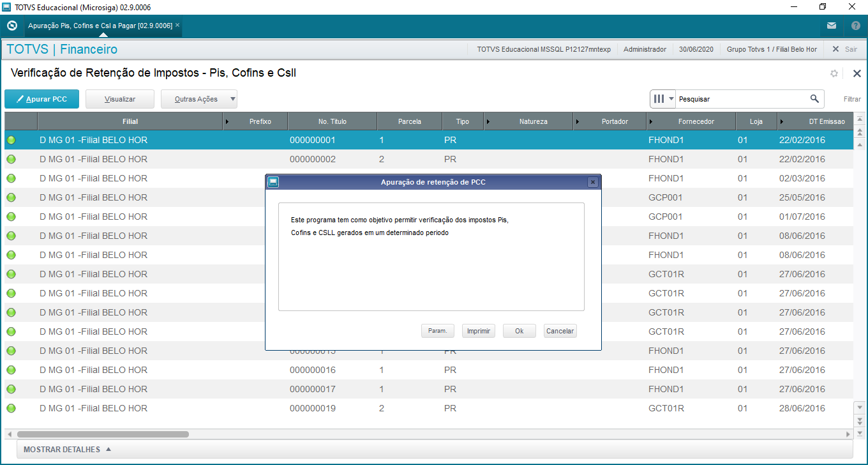
Task: Click the arrow beside the Portador column header
Action: coord(578,121)
